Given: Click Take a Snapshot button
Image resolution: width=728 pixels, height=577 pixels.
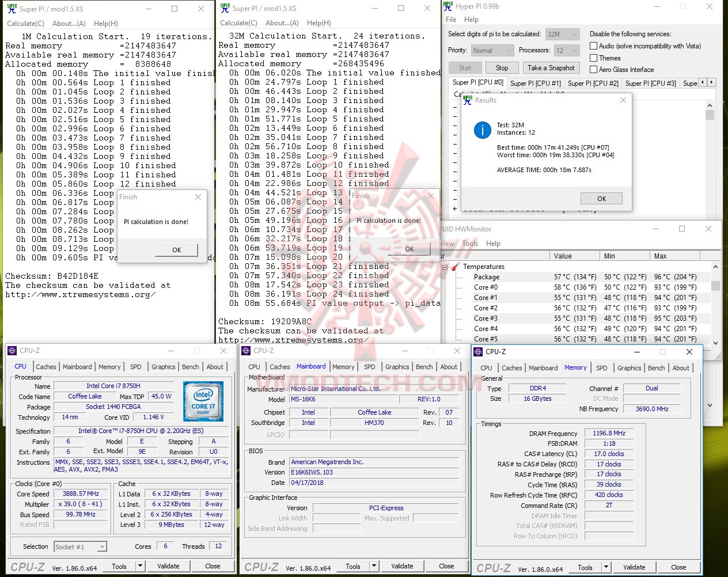Looking at the screenshot, I should pyautogui.click(x=551, y=68).
